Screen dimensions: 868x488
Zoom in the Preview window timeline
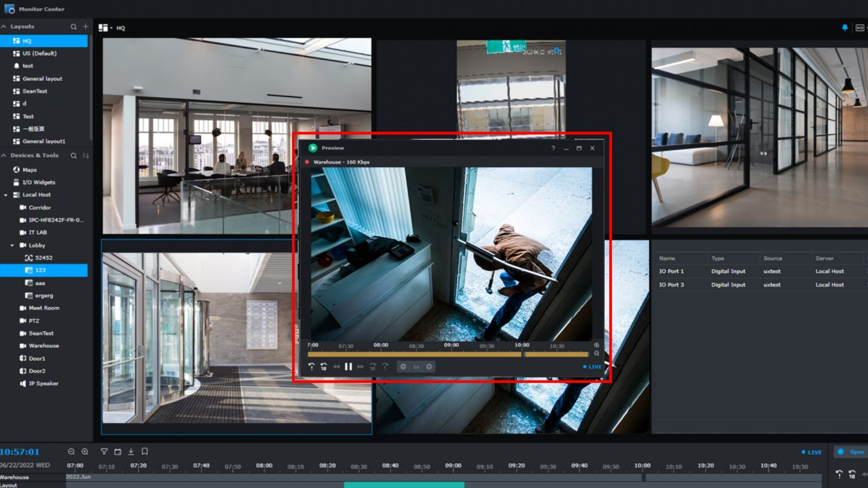[x=596, y=345]
